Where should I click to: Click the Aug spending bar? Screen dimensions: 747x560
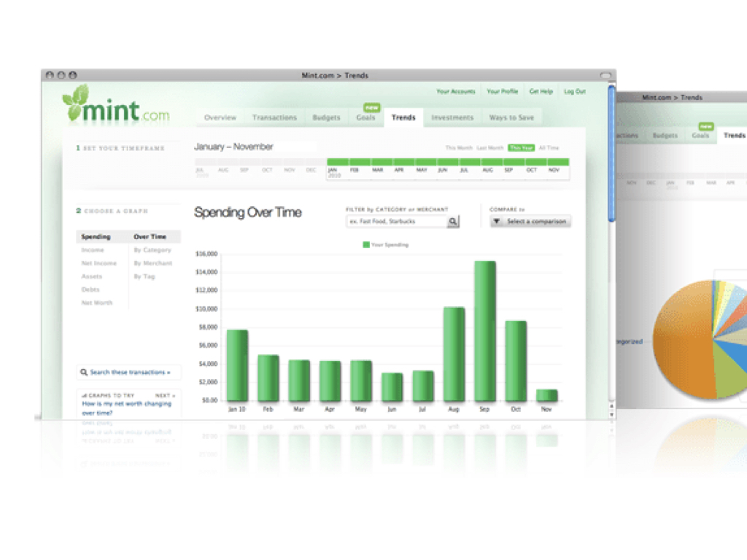(x=454, y=354)
